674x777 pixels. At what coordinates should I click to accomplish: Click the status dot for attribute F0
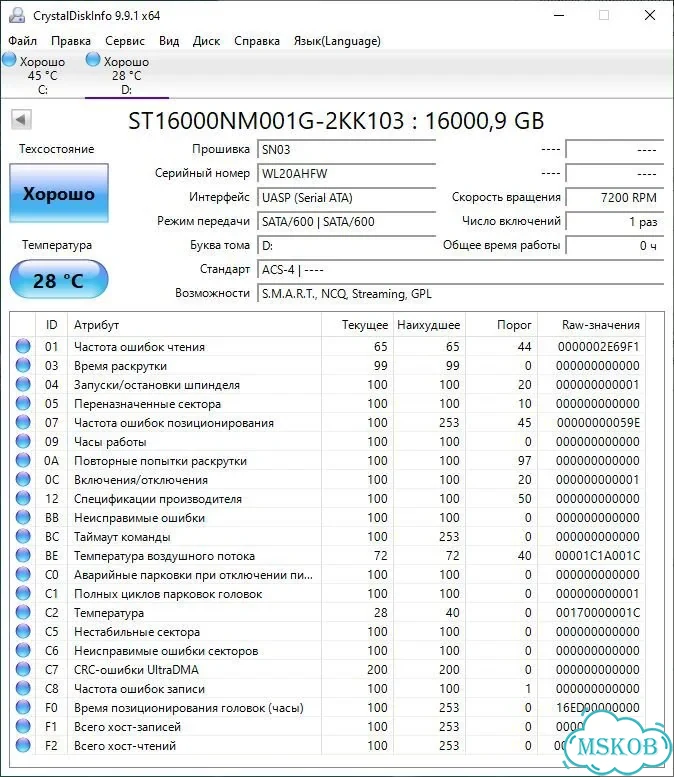point(23,707)
